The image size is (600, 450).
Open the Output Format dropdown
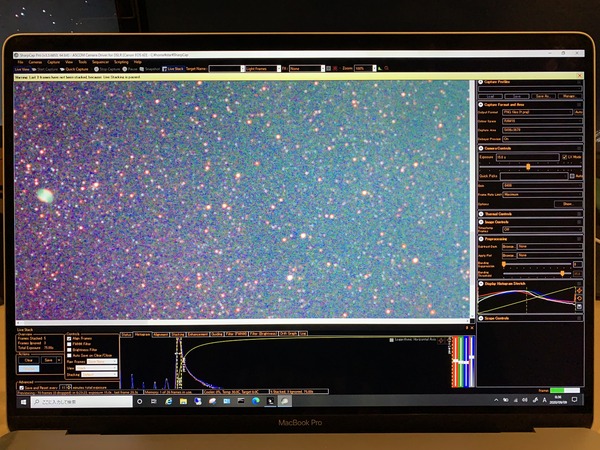point(537,112)
